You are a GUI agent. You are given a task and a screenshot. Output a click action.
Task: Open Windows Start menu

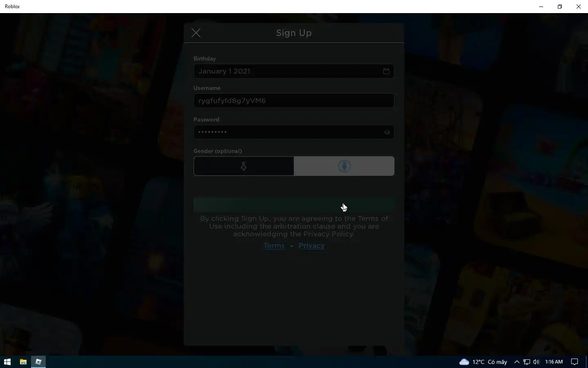pos(7,362)
